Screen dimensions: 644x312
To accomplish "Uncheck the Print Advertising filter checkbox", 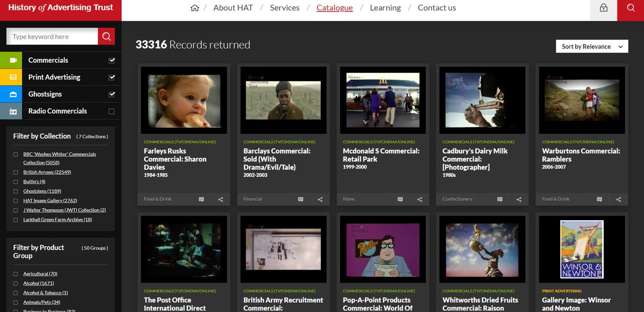I will pyautogui.click(x=112, y=77).
